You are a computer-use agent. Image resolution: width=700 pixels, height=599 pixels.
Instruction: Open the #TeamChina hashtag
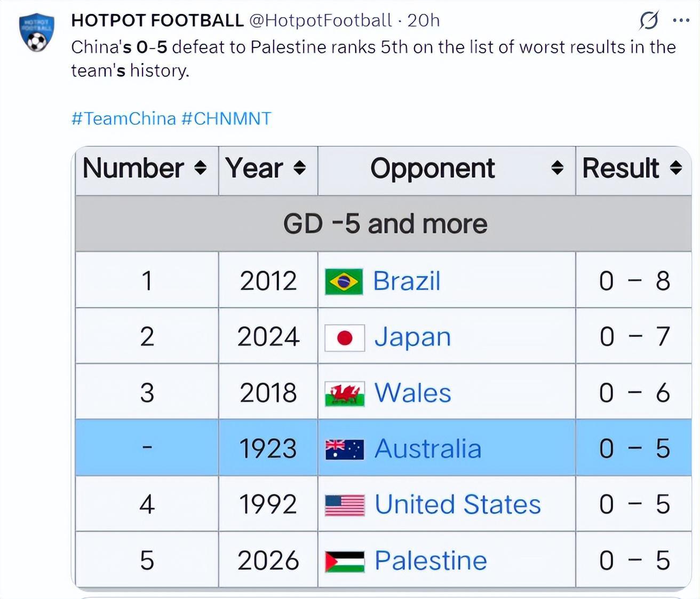(x=124, y=118)
